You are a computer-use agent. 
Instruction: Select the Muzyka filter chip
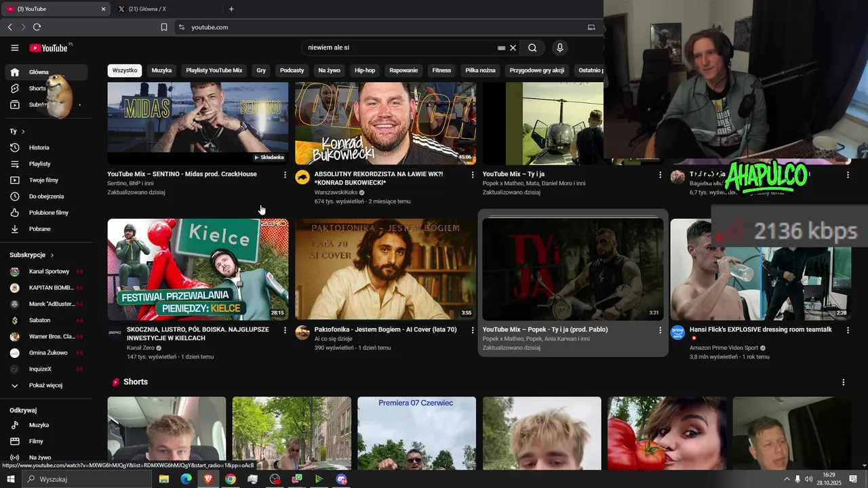click(x=161, y=70)
